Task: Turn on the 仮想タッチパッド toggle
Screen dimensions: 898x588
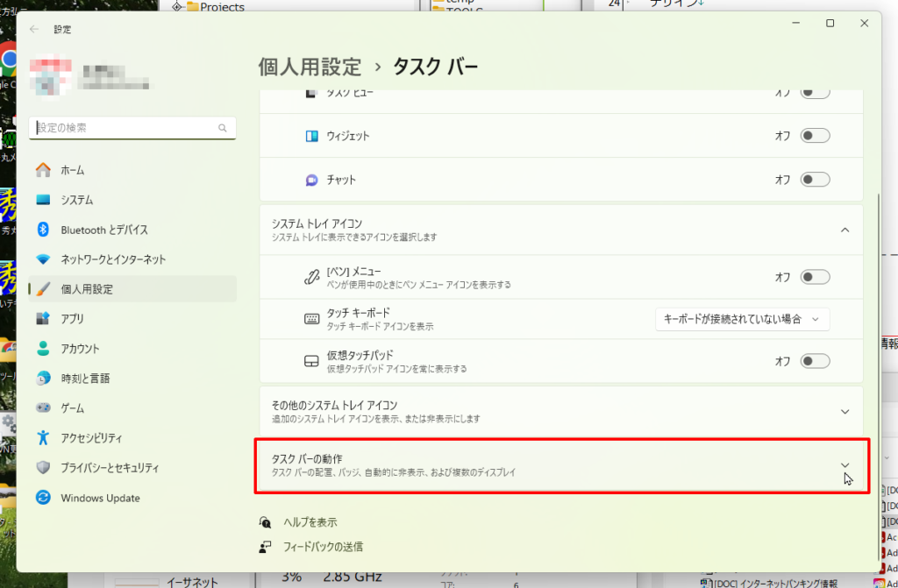Action: [815, 361]
